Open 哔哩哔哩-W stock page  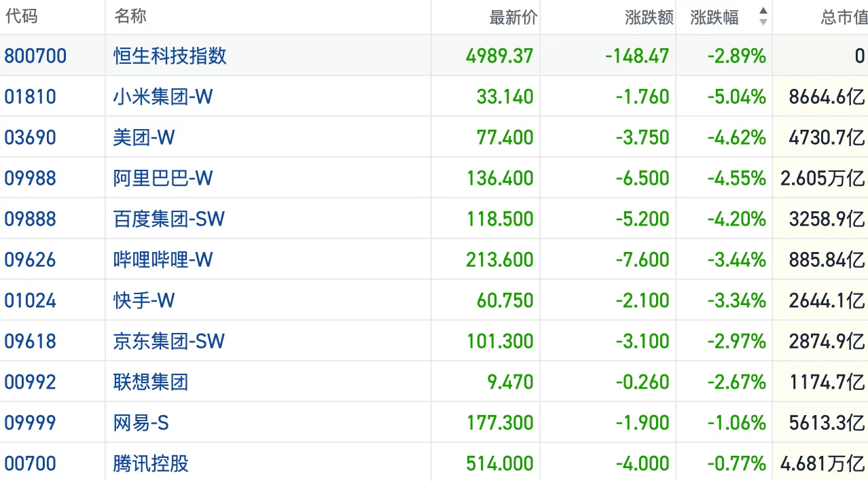[163, 260]
